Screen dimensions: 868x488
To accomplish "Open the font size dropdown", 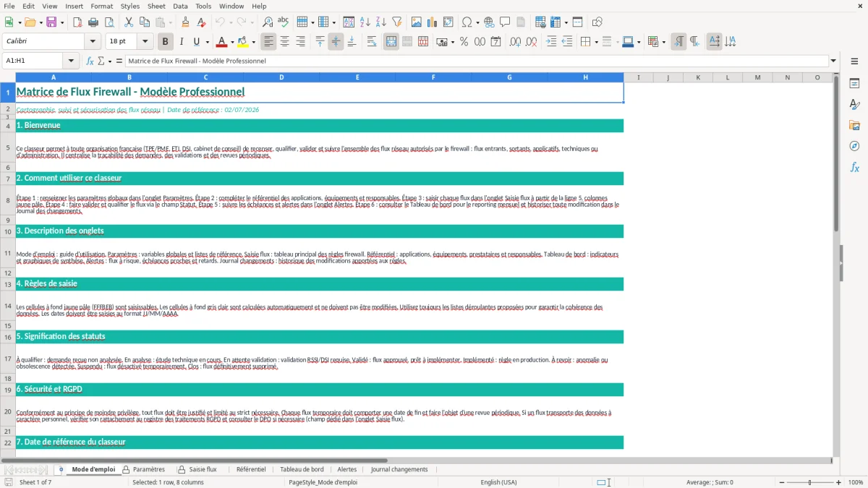I will pyautogui.click(x=145, y=42).
